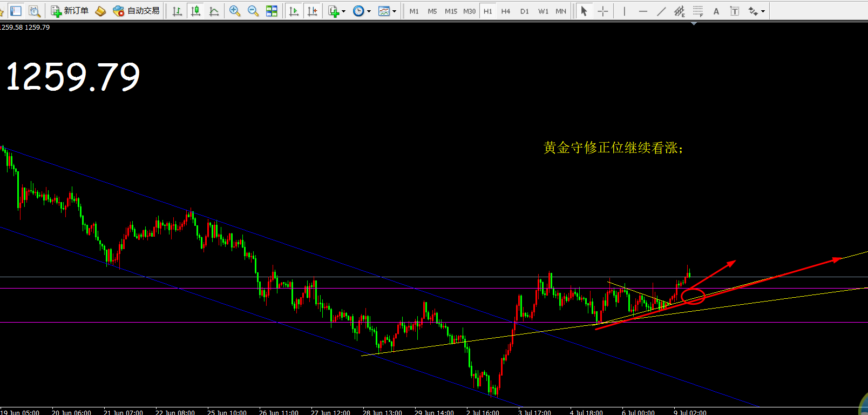This screenshot has width=868, height=415.
Task: Open the chart templates dropdown
Action: pos(387,11)
